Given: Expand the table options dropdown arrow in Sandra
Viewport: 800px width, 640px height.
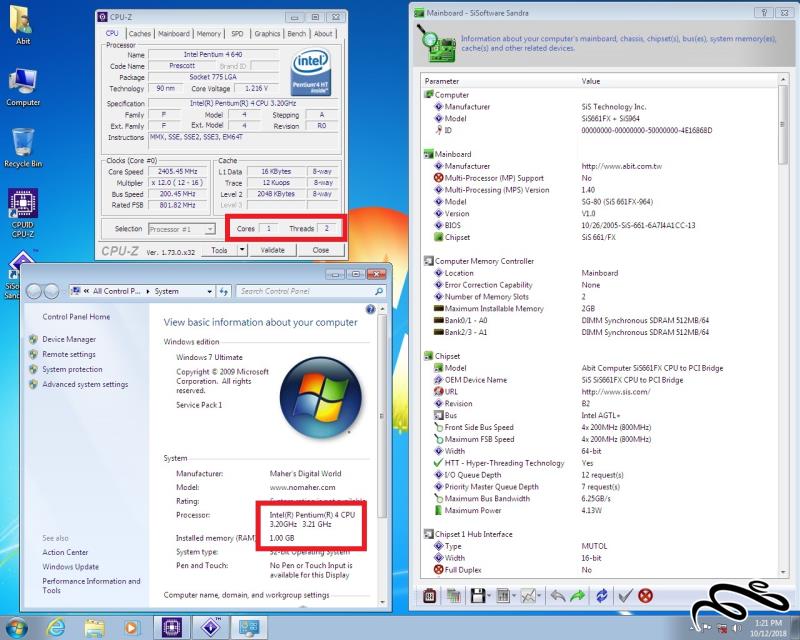Looking at the screenshot, I should (x=513, y=596).
